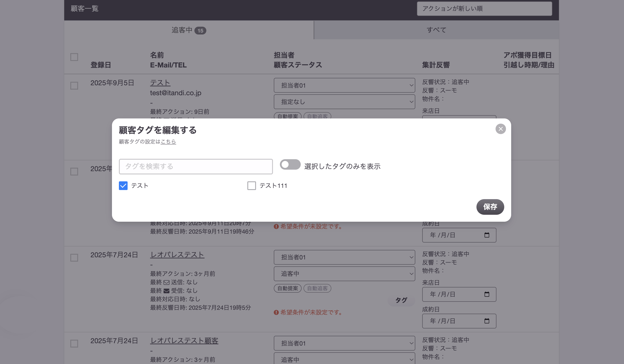624x364 pixels.
Task: Check the row checkbox below テスト customer row
Action: pyautogui.click(x=74, y=172)
